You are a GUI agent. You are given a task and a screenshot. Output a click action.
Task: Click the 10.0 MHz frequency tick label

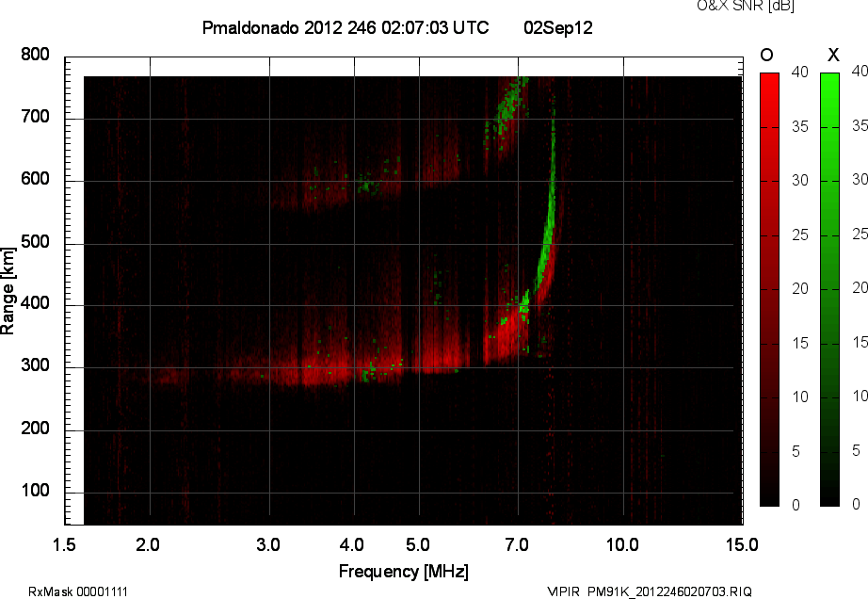click(x=623, y=545)
